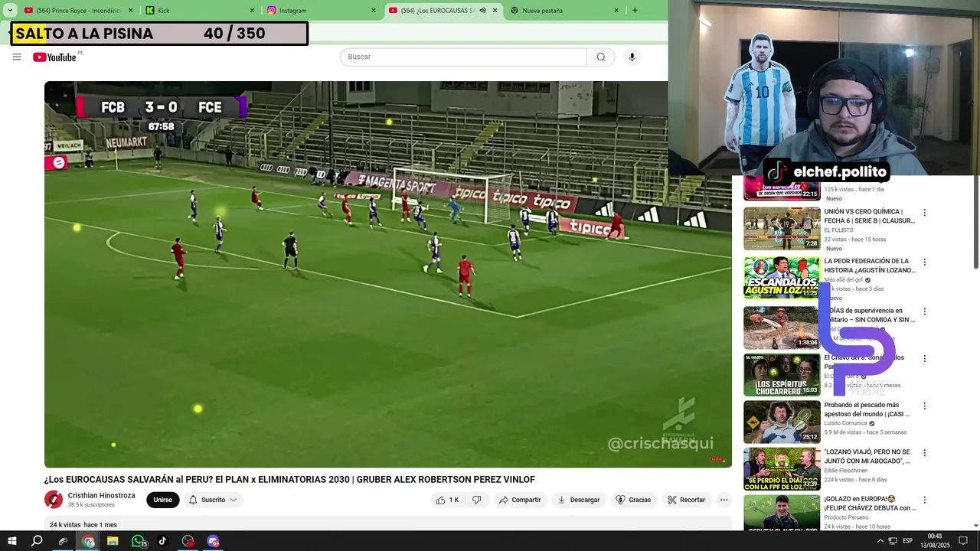Click the Producto Peruano channel name

click(846, 517)
